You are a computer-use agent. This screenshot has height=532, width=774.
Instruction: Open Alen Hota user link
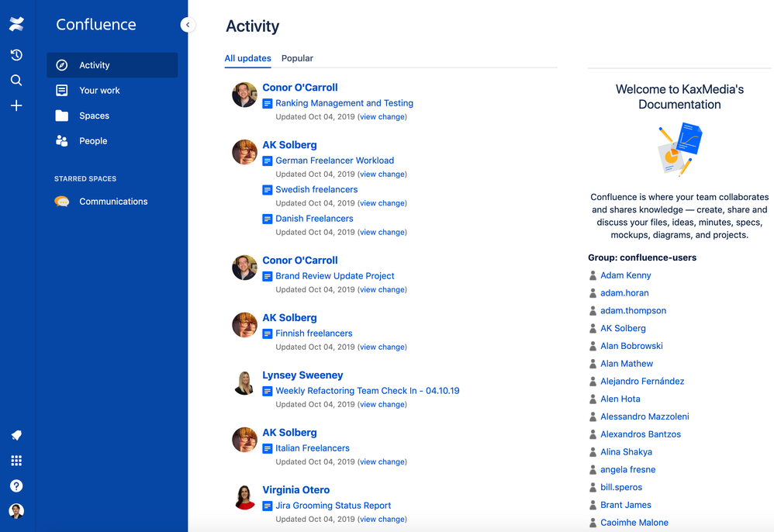point(620,399)
